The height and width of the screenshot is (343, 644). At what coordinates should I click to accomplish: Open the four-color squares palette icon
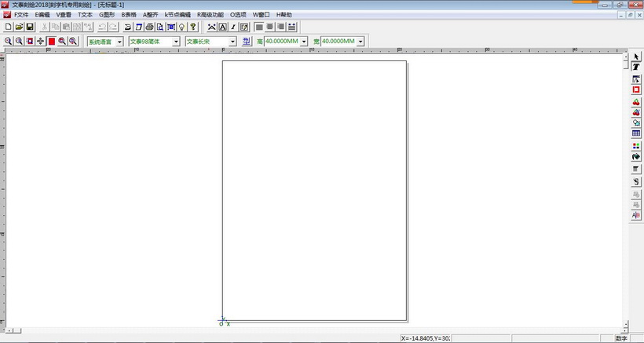(x=636, y=146)
